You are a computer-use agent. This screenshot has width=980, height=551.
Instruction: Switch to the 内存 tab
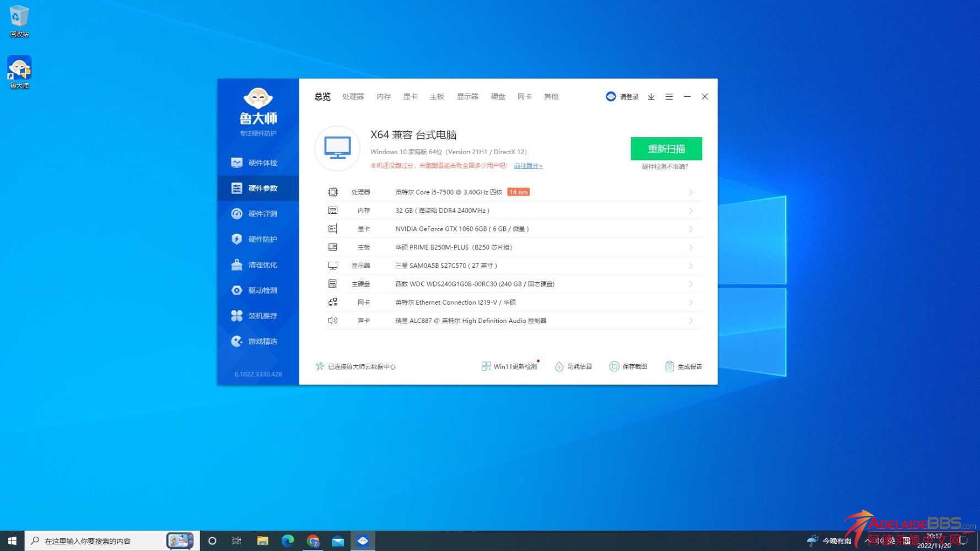tap(384, 97)
